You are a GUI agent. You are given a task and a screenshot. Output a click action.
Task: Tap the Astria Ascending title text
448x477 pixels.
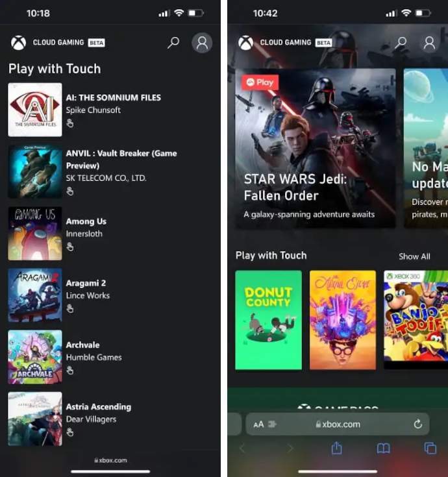[x=99, y=407]
